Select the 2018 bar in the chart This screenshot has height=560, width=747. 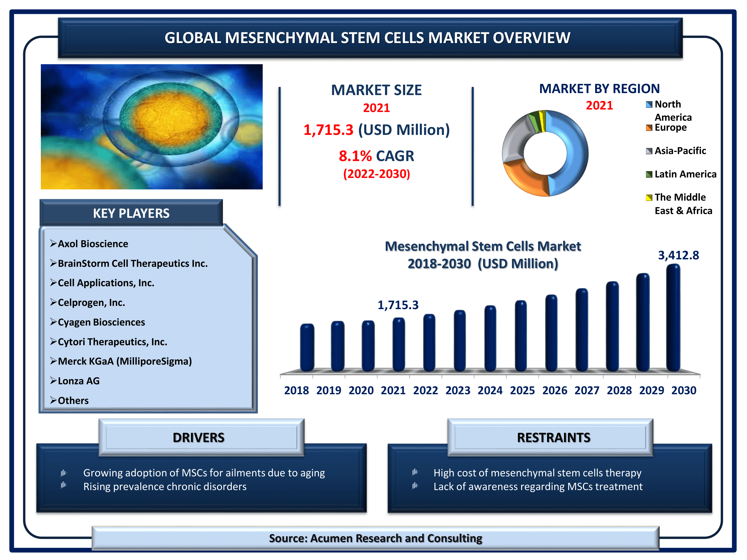(307, 347)
